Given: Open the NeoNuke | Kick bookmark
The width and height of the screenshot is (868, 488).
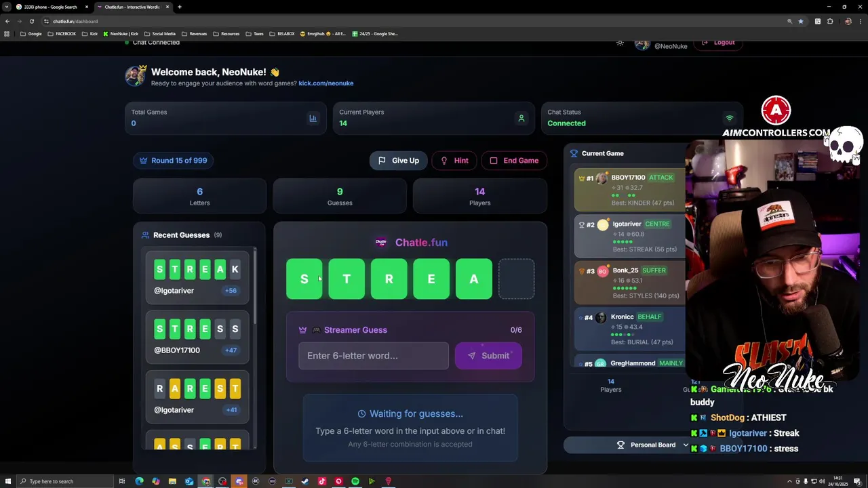Looking at the screenshot, I should 121,34.
